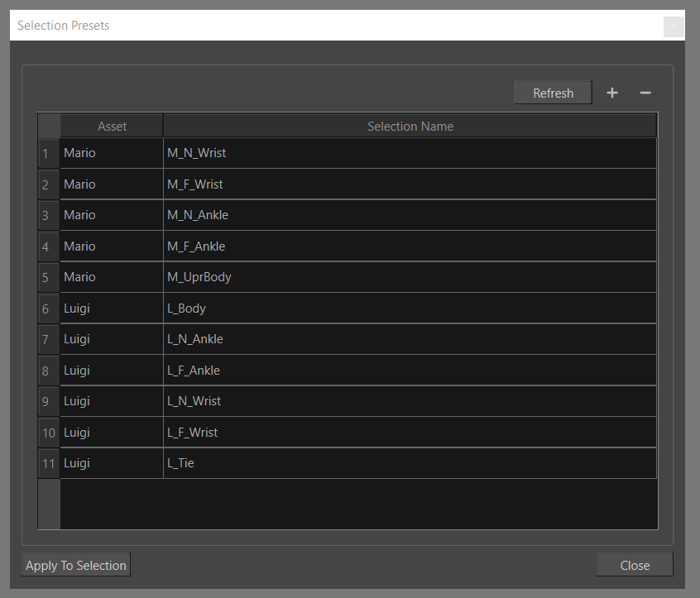Click row number 10 in the table
This screenshot has width=700, height=598.
point(48,432)
